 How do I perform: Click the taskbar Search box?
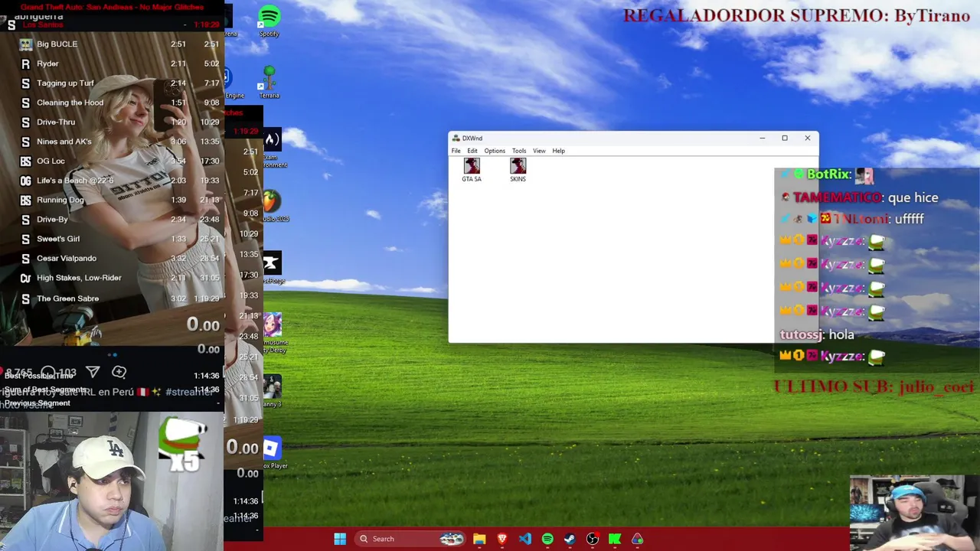coord(411,539)
